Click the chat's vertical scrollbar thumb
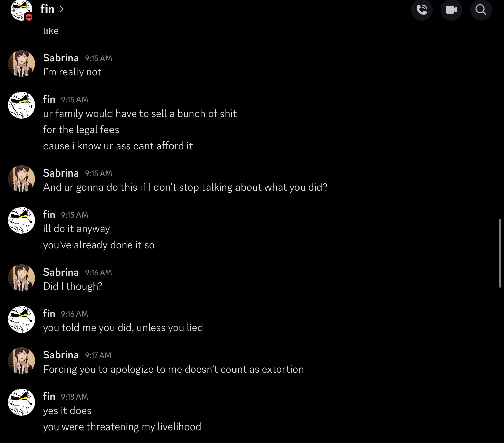 click(x=500, y=253)
